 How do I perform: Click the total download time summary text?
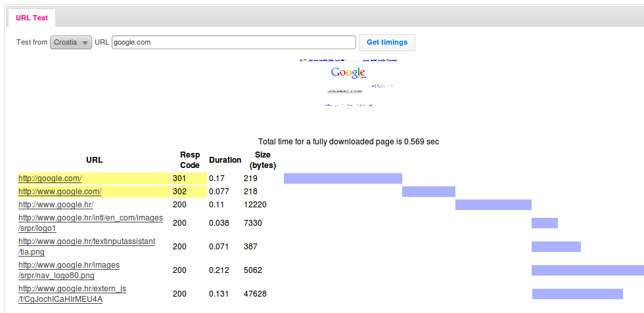[x=349, y=142]
